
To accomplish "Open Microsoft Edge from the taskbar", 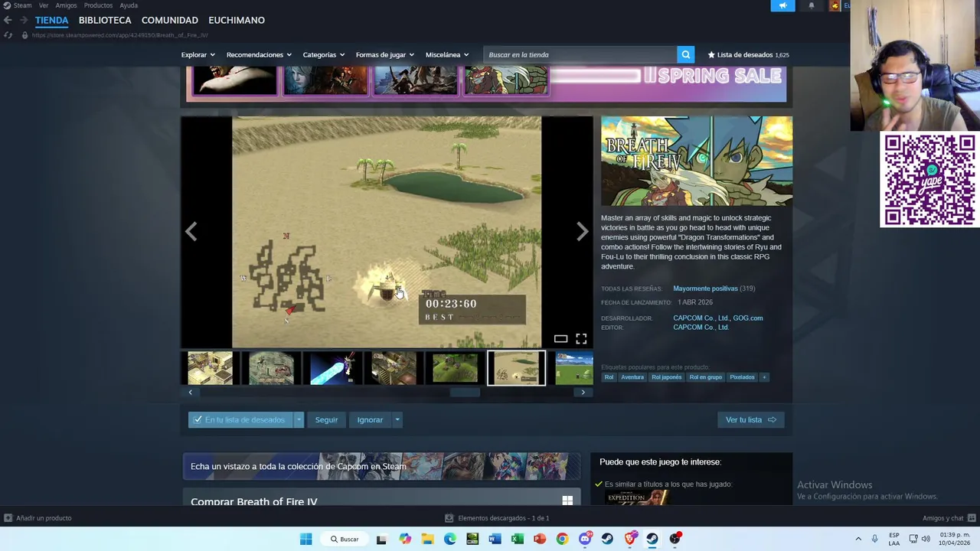I will click(450, 539).
